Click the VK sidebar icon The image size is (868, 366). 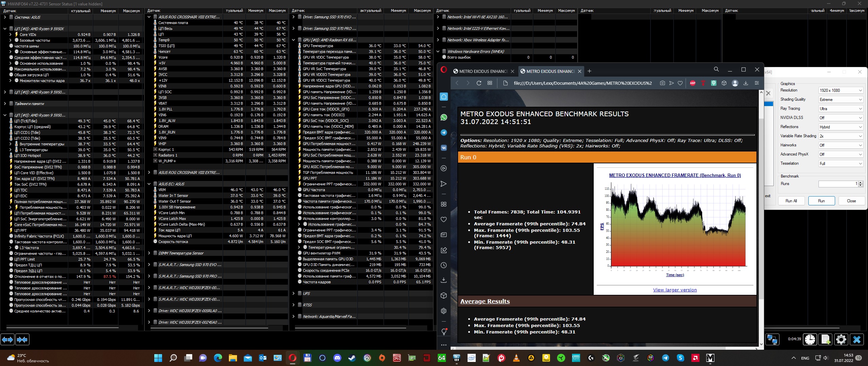point(443,148)
